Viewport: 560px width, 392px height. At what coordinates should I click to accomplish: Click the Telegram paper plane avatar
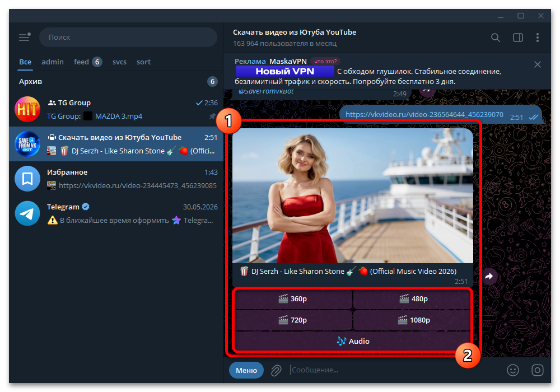click(x=27, y=213)
